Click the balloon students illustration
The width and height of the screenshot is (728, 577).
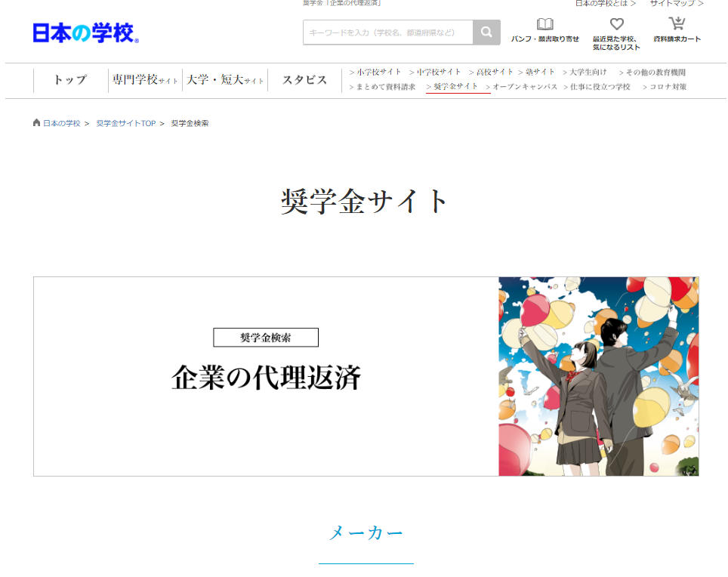(x=598, y=376)
